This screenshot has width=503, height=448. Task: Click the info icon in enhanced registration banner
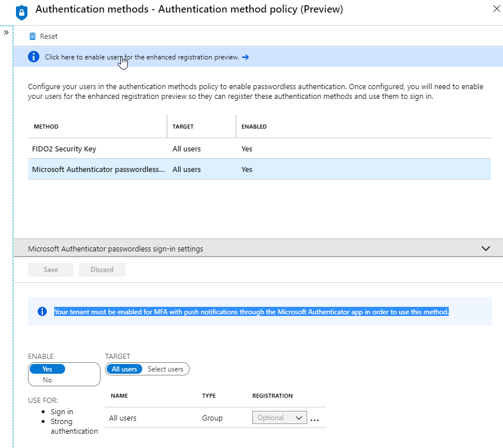pos(34,57)
